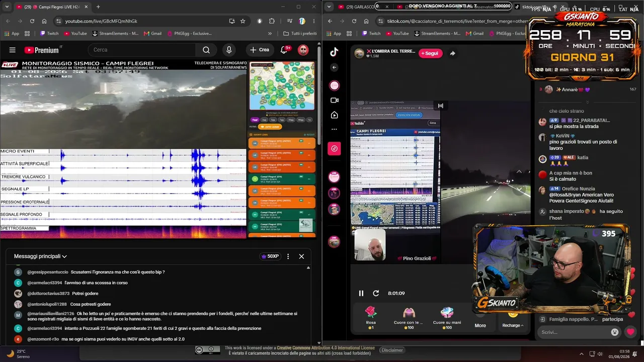
Task: Click the TikTok logo in sidebar
Action: (334, 52)
